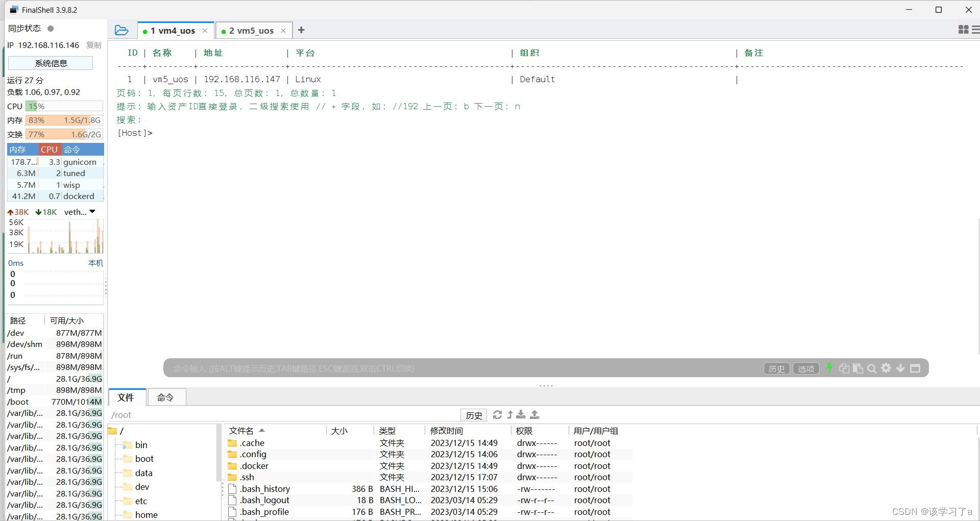Click the fullscreen window icon in command bar

(915, 368)
